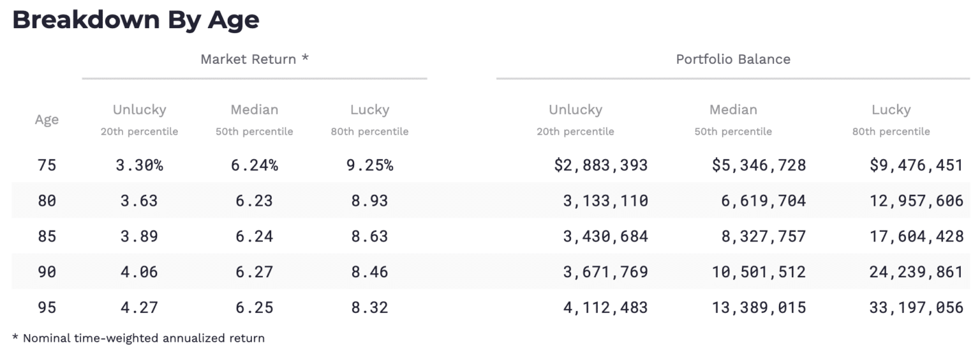Click the 33,197,056 lucky balance value
This screenshot has height=350, width=980.
[916, 307]
